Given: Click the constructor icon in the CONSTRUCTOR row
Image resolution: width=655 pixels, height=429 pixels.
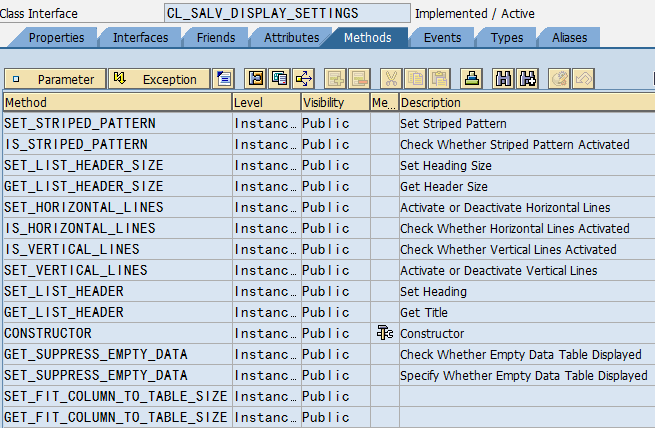Looking at the screenshot, I should coord(385,333).
